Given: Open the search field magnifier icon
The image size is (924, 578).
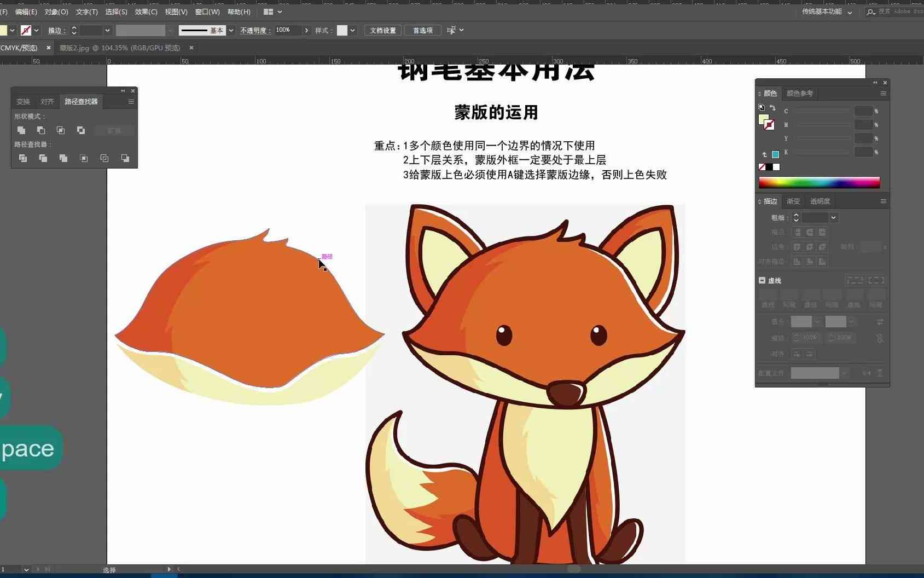Looking at the screenshot, I should [871, 11].
